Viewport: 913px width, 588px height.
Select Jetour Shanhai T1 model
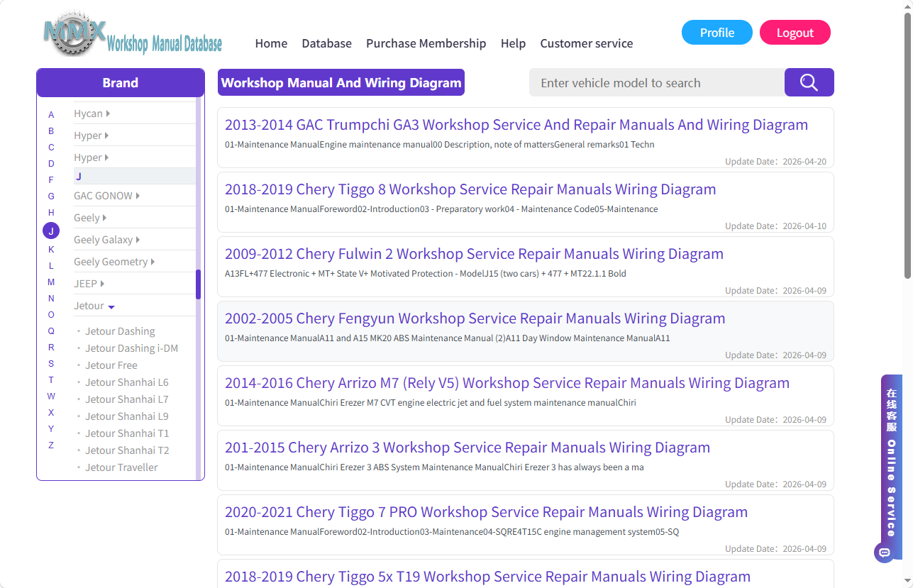(x=127, y=433)
